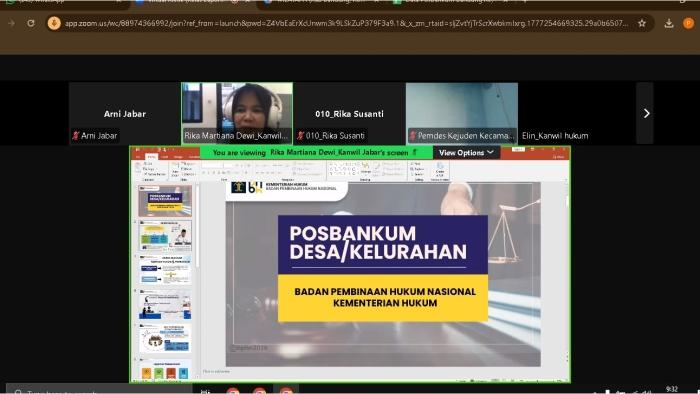Open the browser downloads icon

[x=668, y=23]
